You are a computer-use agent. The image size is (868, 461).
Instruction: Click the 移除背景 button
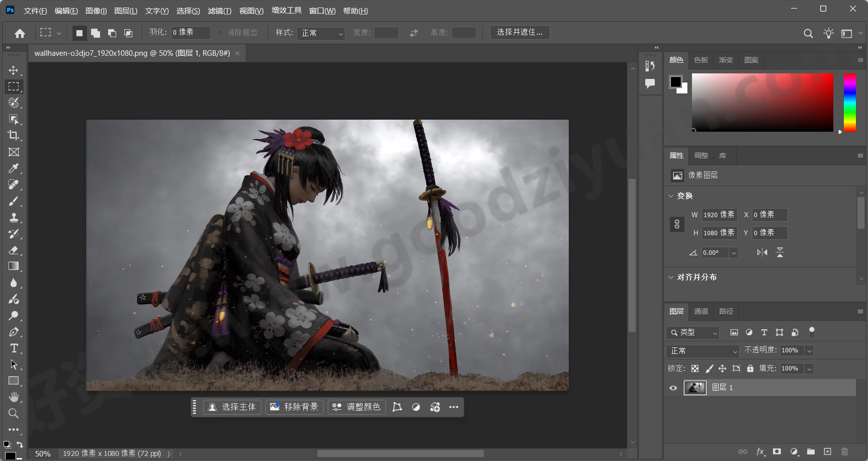click(x=294, y=407)
